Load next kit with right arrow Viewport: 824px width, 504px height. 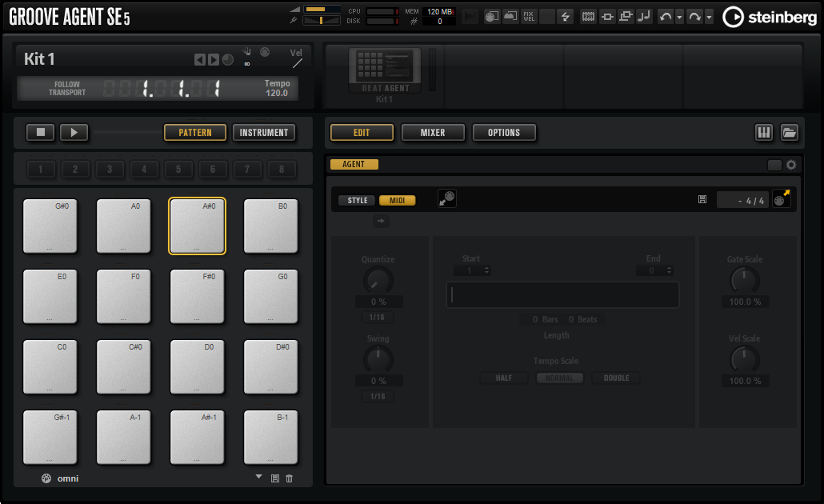(213, 59)
